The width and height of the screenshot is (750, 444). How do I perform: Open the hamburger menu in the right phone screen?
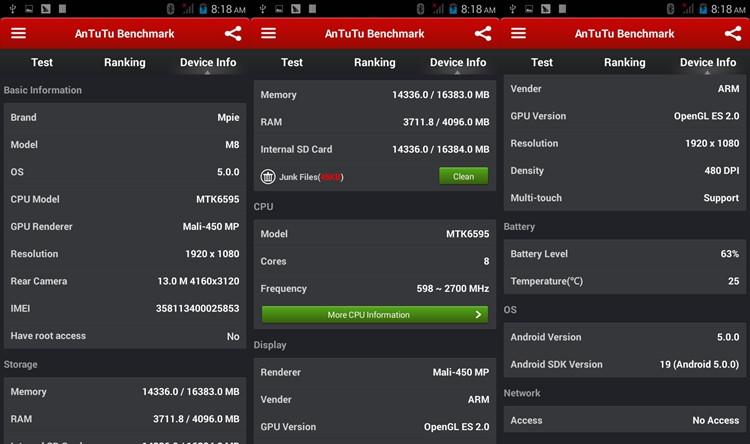pyautogui.click(x=518, y=33)
